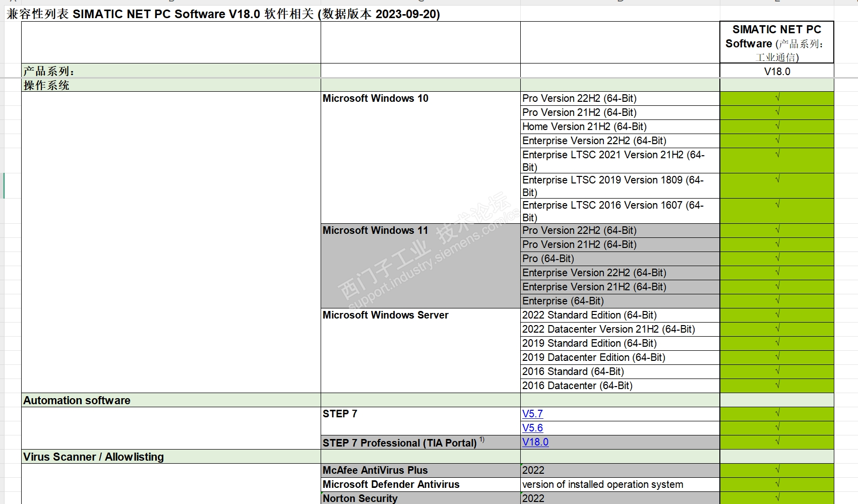Click the 'Automation software' section heading
Screen dimensions: 858x504
coord(171,400)
